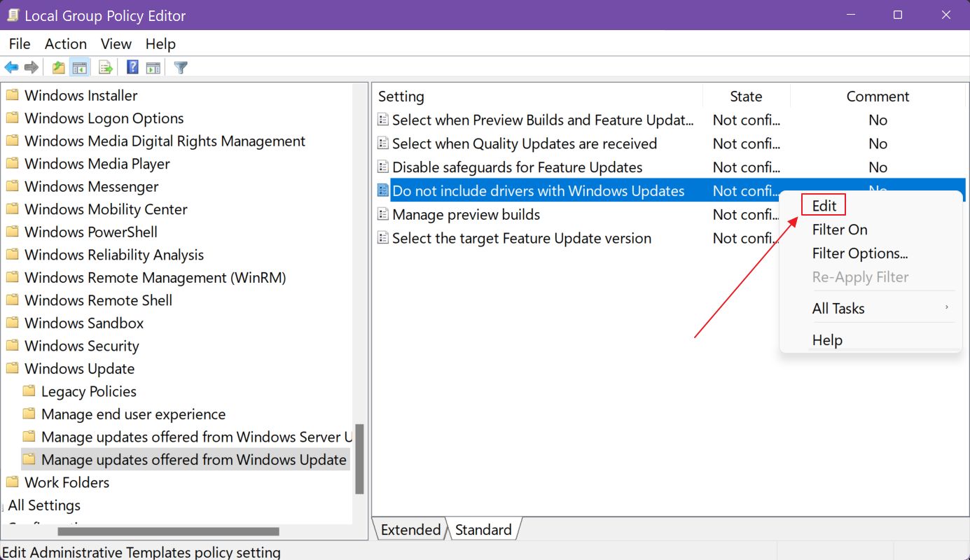
Task: Select Windows PowerShell in tree
Action: click(x=90, y=232)
